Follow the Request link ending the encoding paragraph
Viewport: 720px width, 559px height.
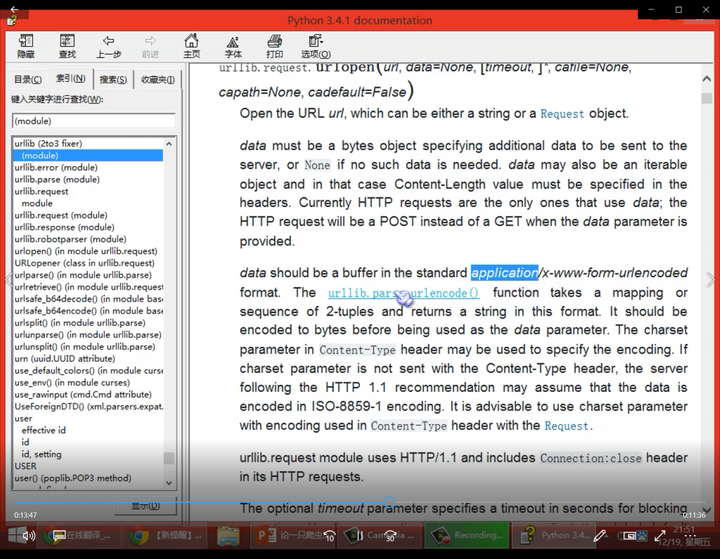(566, 426)
